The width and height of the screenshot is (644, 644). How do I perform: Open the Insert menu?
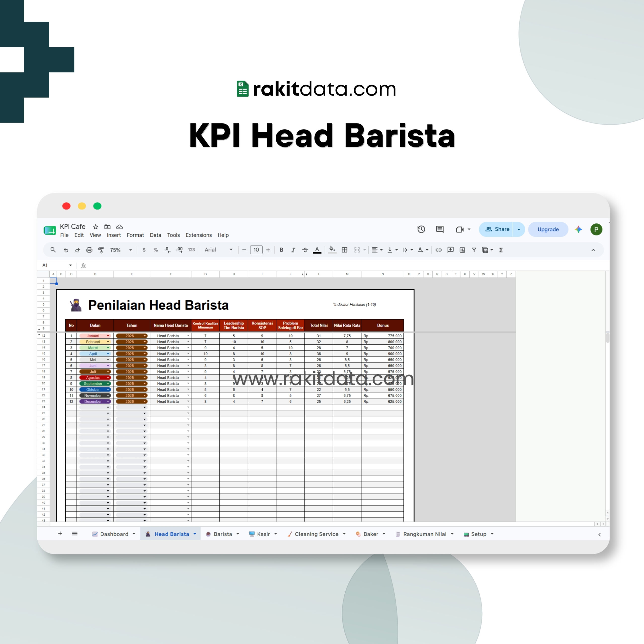point(114,235)
